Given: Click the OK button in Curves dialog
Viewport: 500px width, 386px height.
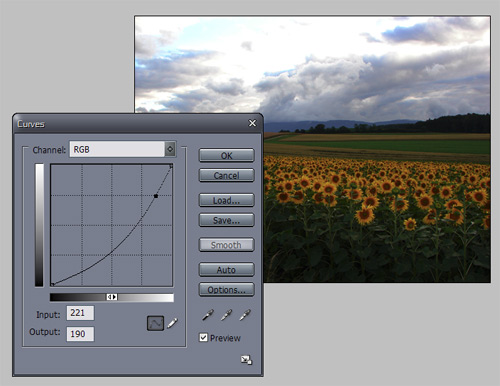Looking at the screenshot, I should [226, 155].
